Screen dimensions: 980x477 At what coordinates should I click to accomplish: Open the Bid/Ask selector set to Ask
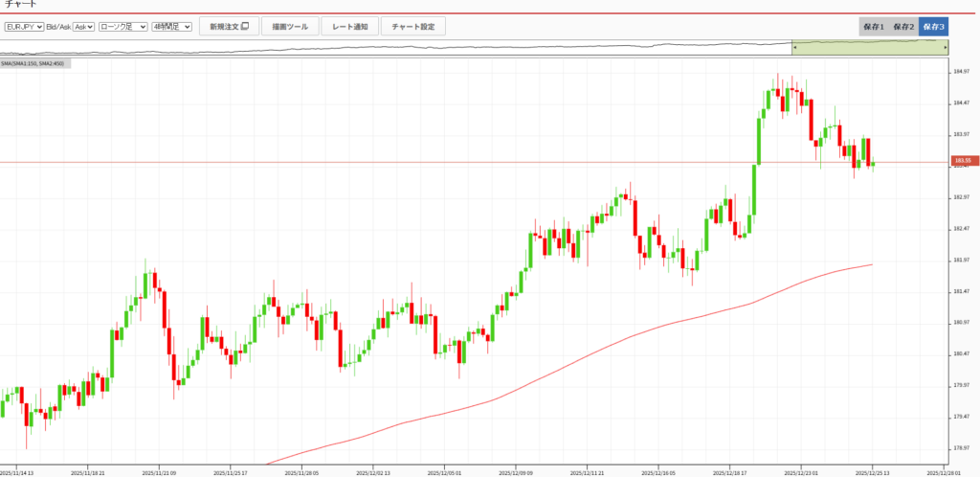pyautogui.click(x=84, y=27)
